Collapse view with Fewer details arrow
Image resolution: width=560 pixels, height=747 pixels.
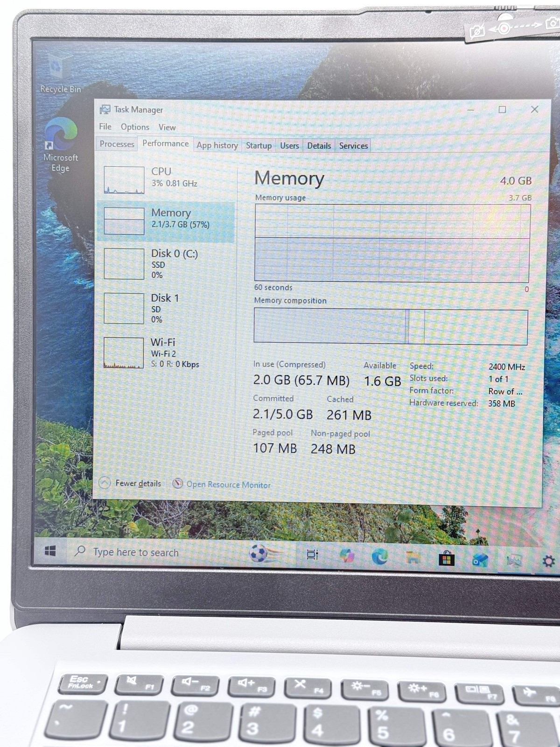tap(105, 483)
